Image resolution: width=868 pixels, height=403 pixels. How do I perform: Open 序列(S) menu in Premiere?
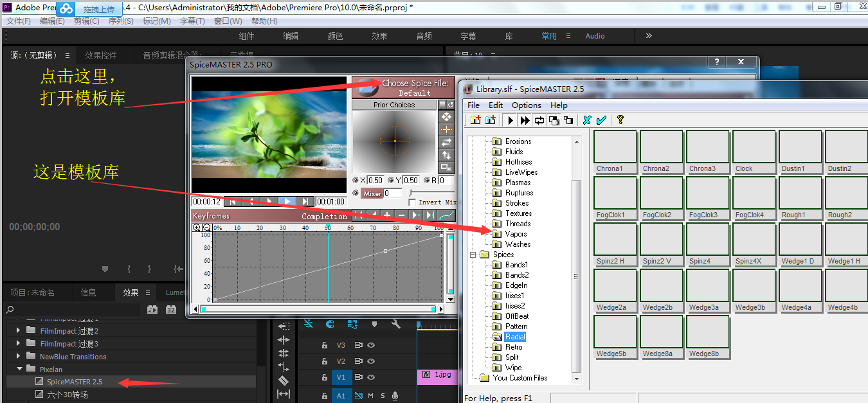121,21
